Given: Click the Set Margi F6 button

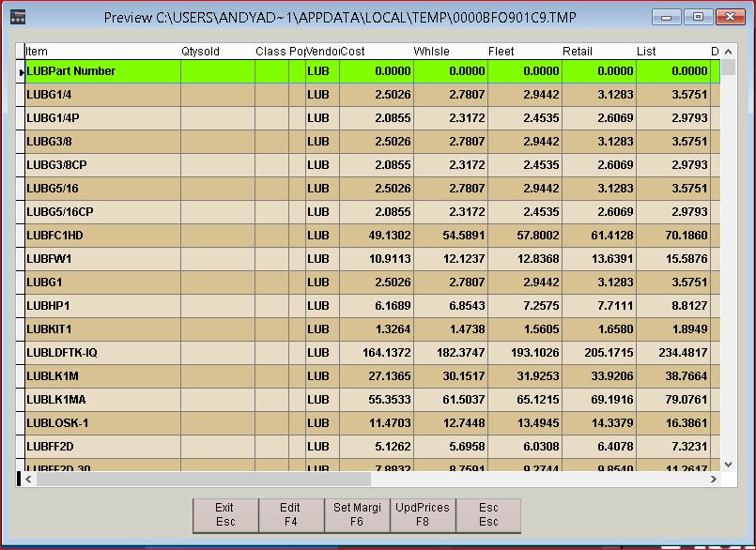Looking at the screenshot, I should pos(357,515).
